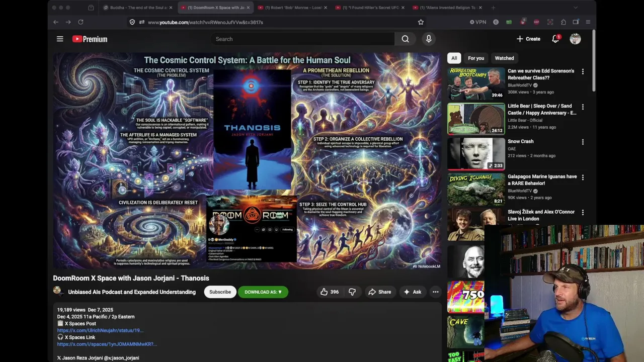Screen dimensions: 644x362
Task: Click the browser address bar URL
Action: coord(205,22)
